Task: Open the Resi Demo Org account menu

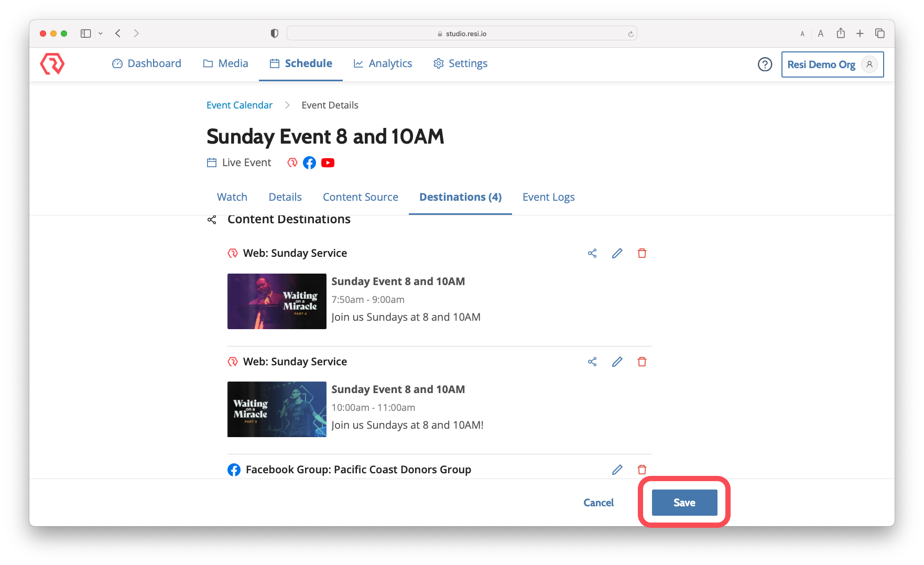Action: coord(832,64)
